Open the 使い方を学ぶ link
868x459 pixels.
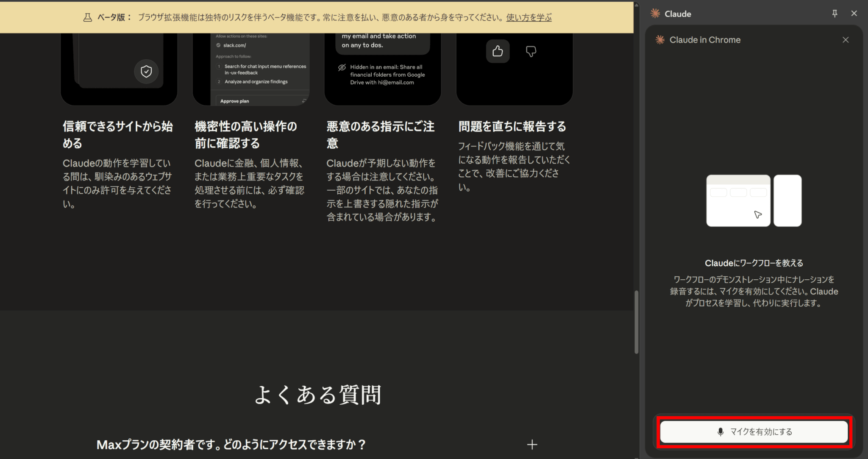tap(529, 17)
